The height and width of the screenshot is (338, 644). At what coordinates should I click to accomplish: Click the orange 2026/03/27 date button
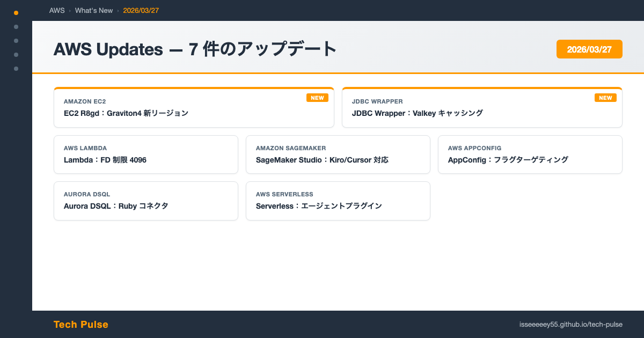click(x=589, y=49)
